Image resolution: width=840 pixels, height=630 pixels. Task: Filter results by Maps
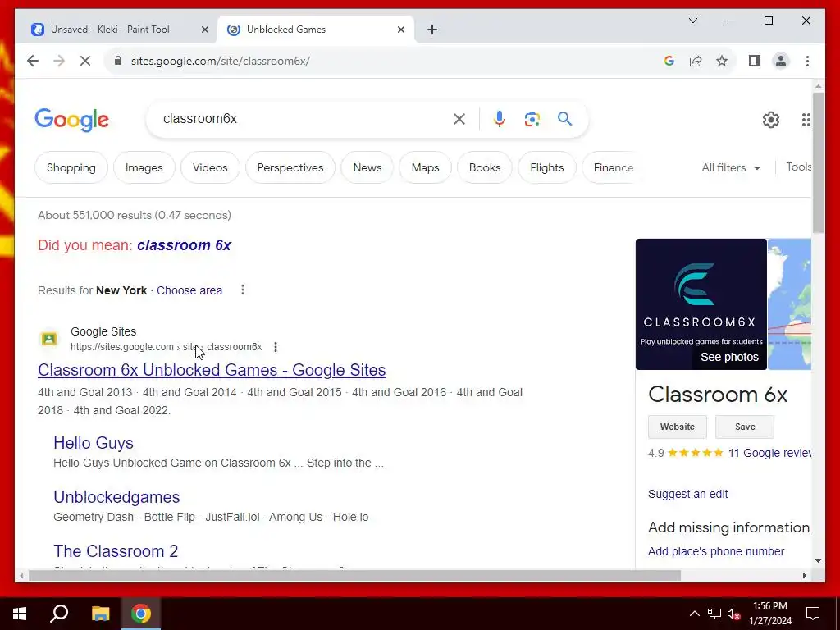coord(426,167)
